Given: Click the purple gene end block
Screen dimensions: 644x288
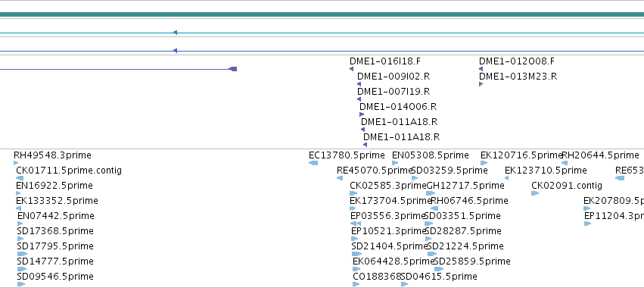Looking at the screenshot, I should (x=232, y=69).
